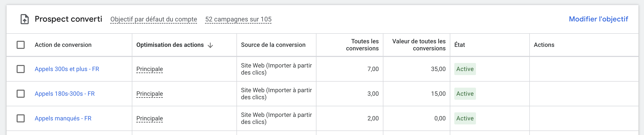
Task: Open the Appels manqués - FR conversion action
Action: click(63, 118)
